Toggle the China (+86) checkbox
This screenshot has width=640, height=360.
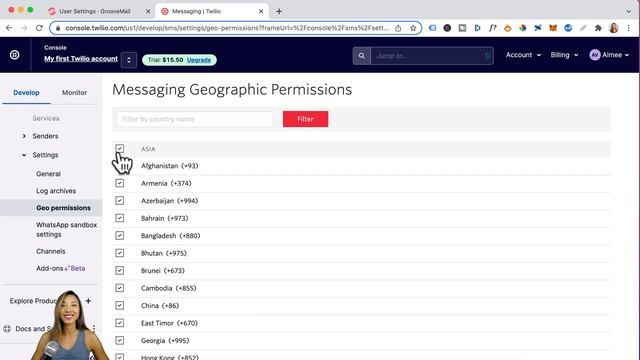coord(120,305)
